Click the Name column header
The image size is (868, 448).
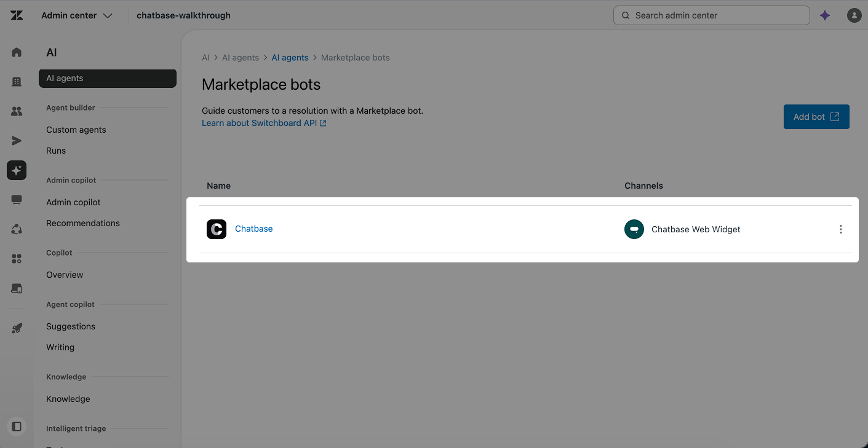coord(219,186)
